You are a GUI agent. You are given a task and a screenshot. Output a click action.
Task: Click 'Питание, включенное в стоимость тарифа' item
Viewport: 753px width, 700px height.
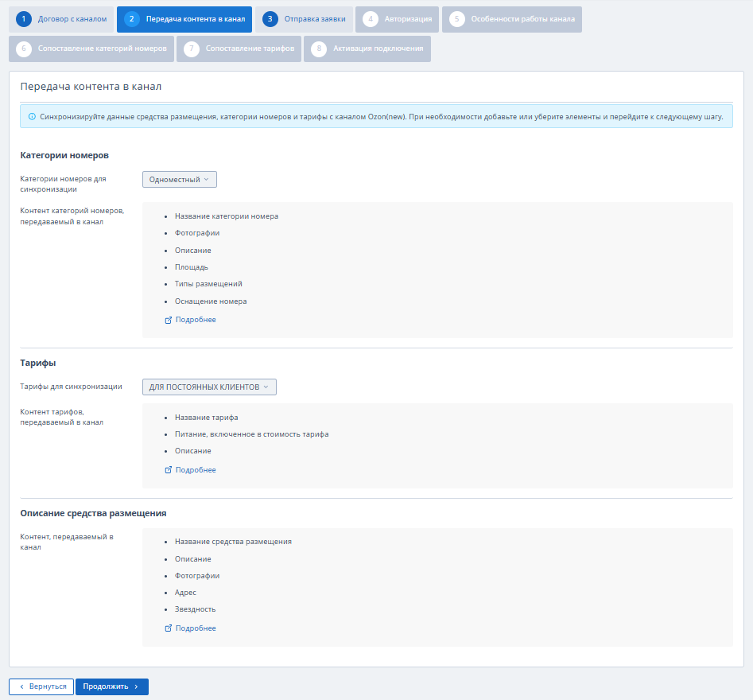pos(251,434)
